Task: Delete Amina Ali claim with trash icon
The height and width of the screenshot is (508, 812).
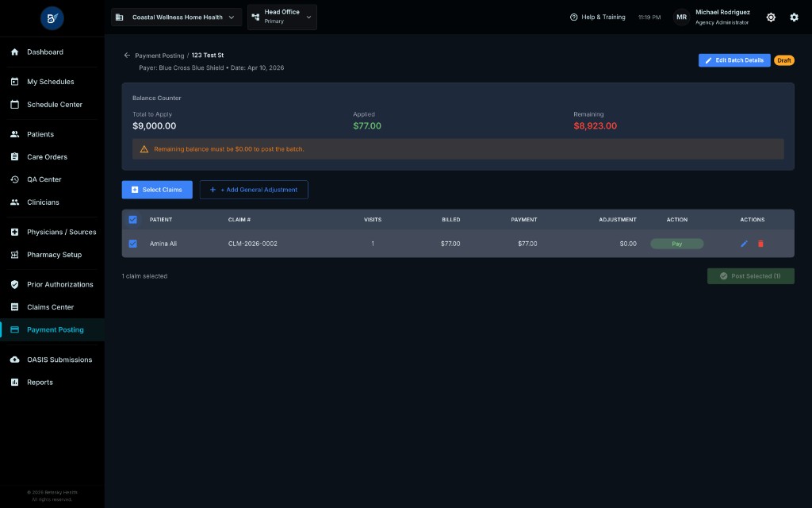Action: coord(760,244)
